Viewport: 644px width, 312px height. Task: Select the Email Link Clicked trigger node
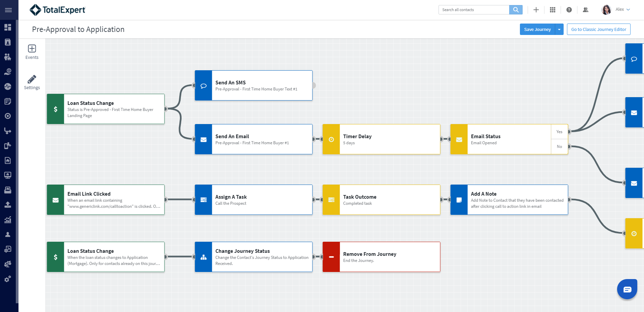[x=106, y=200]
